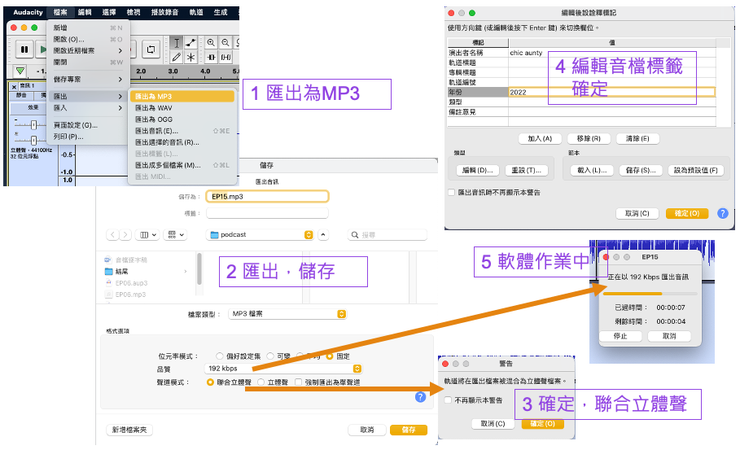
Task: Open the 192 kbps quality dropdown
Action: (x=283, y=368)
